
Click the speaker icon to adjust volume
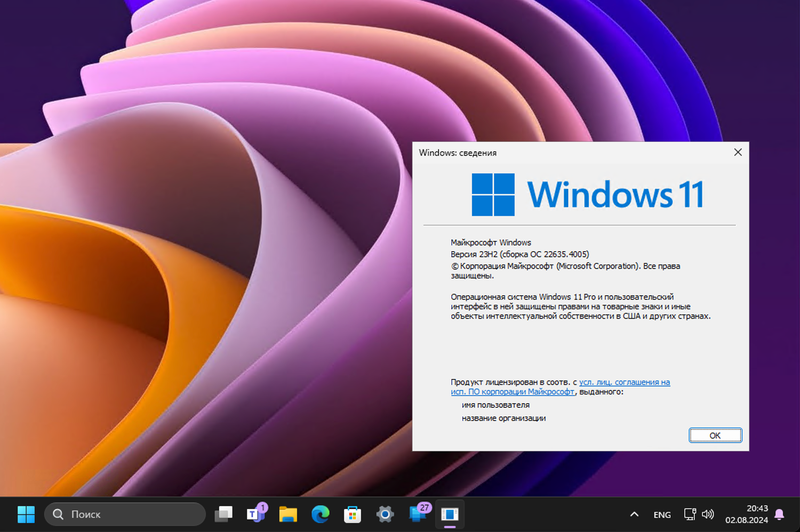pyautogui.click(x=708, y=514)
